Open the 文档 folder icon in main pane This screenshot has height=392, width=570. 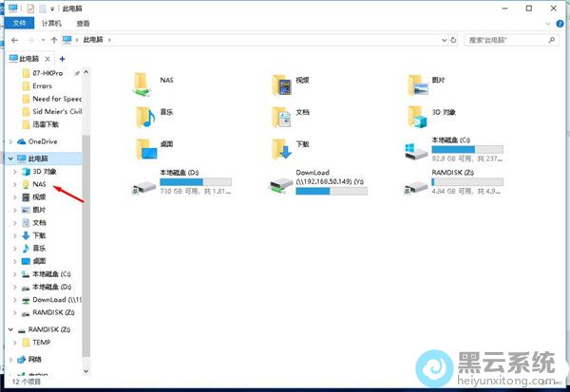282,117
